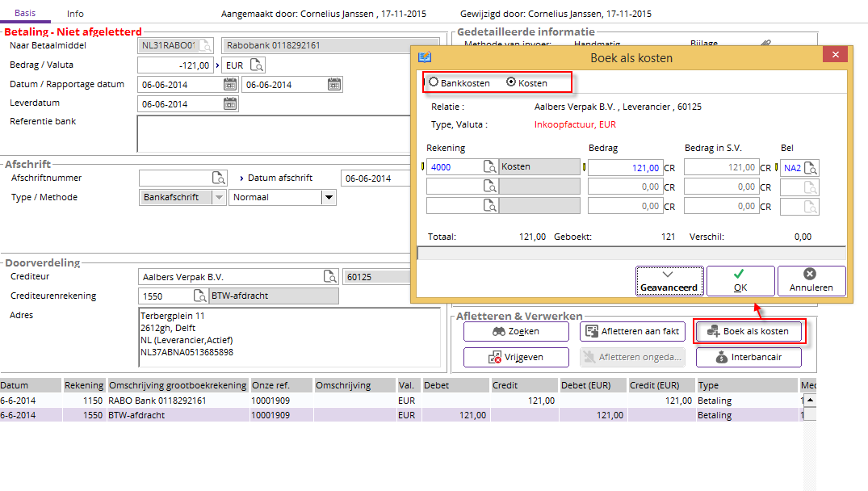Open search icon beside Crediteur Aalbers Verpak
The height and width of the screenshot is (491, 868).
click(x=329, y=277)
